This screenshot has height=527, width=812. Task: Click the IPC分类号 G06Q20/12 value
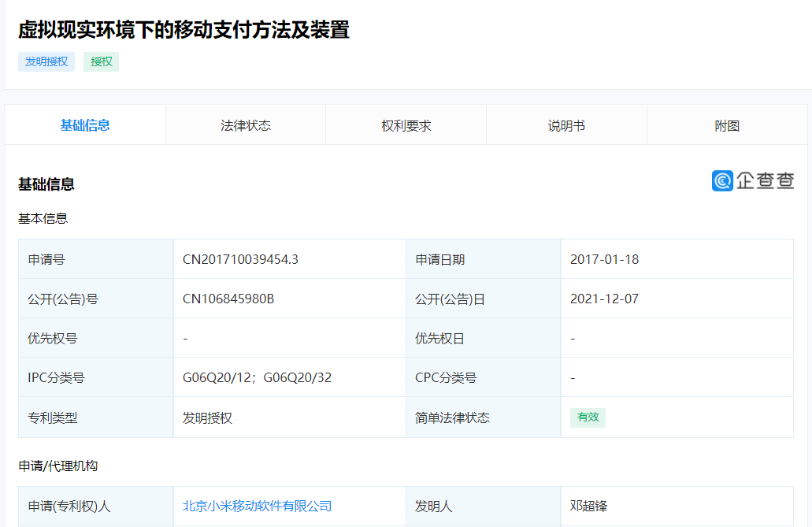pos(213,377)
